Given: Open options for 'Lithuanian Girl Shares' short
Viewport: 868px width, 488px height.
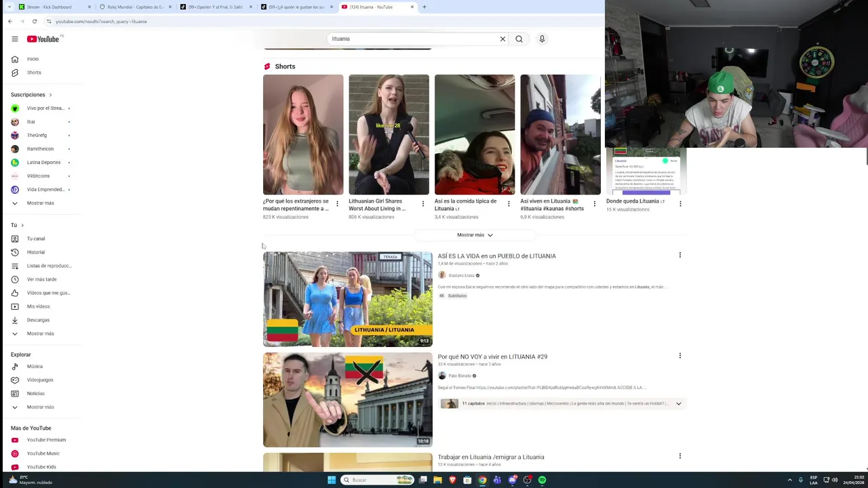Looking at the screenshot, I should pyautogui.click(x=423, y=203).
